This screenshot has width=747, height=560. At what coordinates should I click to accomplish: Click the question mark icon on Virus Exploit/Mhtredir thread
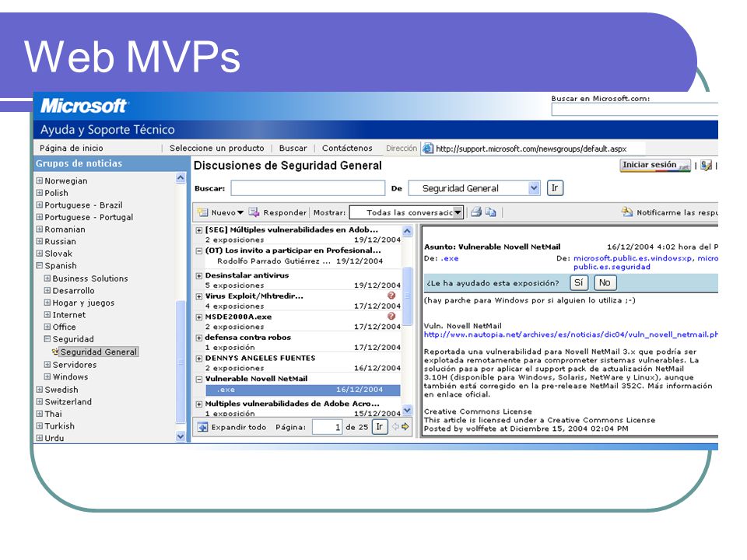coord(391,296)
